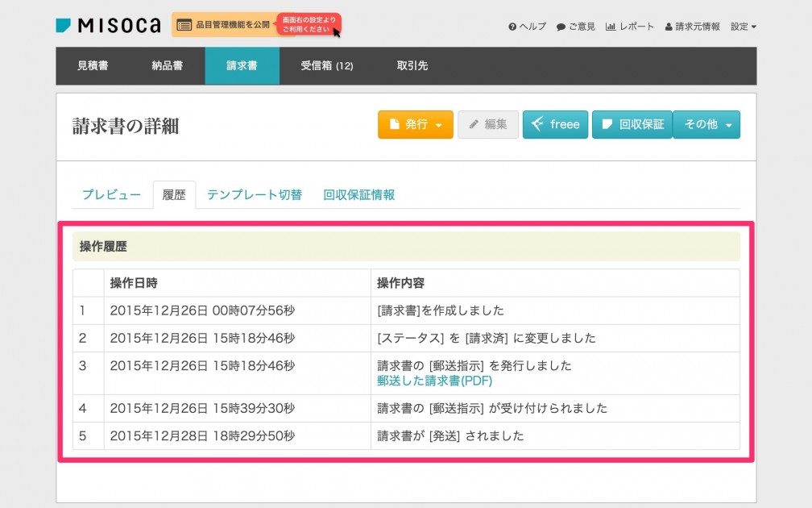This screenshot has height=508, width=812.
Task: Select the テンプレート切替 tab
Action: click(254, 195)
